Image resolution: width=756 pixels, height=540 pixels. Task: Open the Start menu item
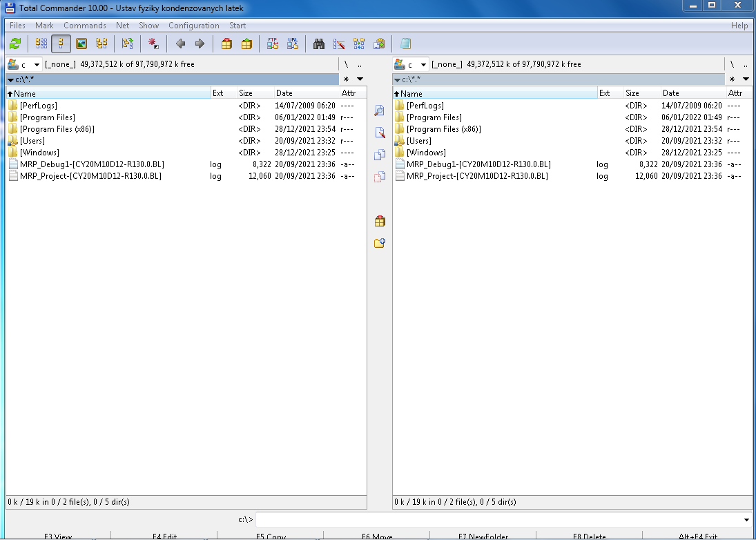(238, 26)
